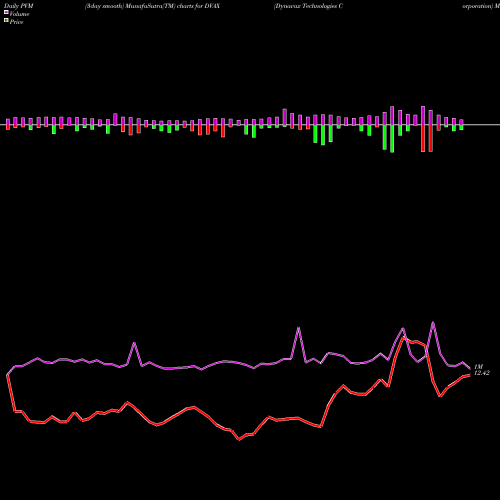Click the 12.42 price value label
The width and height of the screenshot is (500, 500).
482,373
